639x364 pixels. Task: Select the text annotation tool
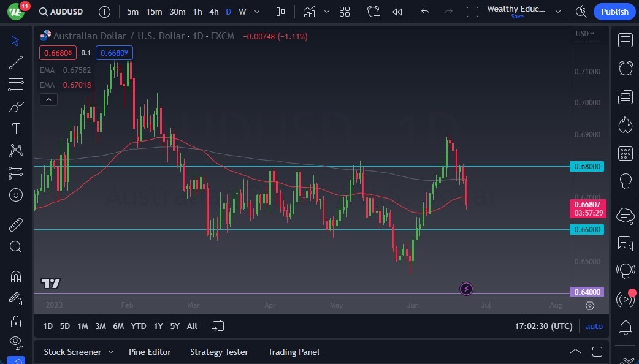[16, 129]
